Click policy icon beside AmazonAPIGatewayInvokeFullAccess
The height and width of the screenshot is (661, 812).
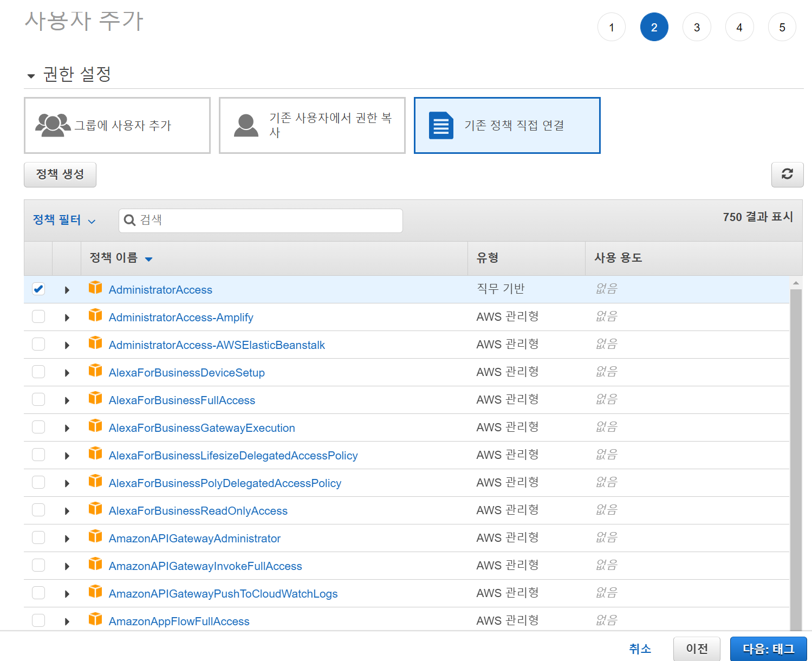(x=95, y=564)
